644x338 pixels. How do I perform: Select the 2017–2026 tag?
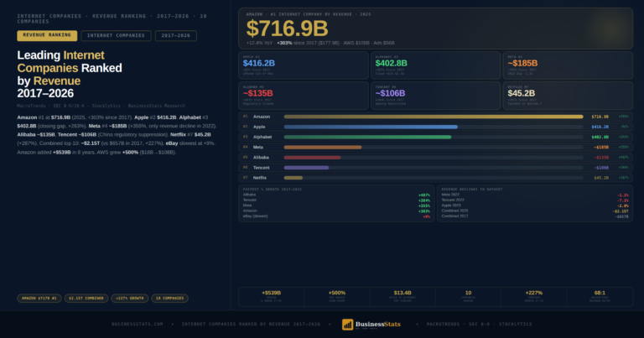coord(176,36)
